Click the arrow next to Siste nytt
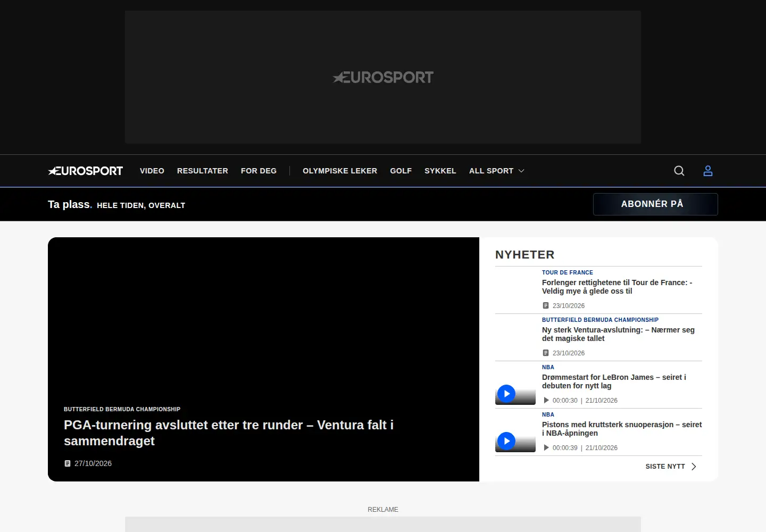766x532 pixels. click(694, 467)
